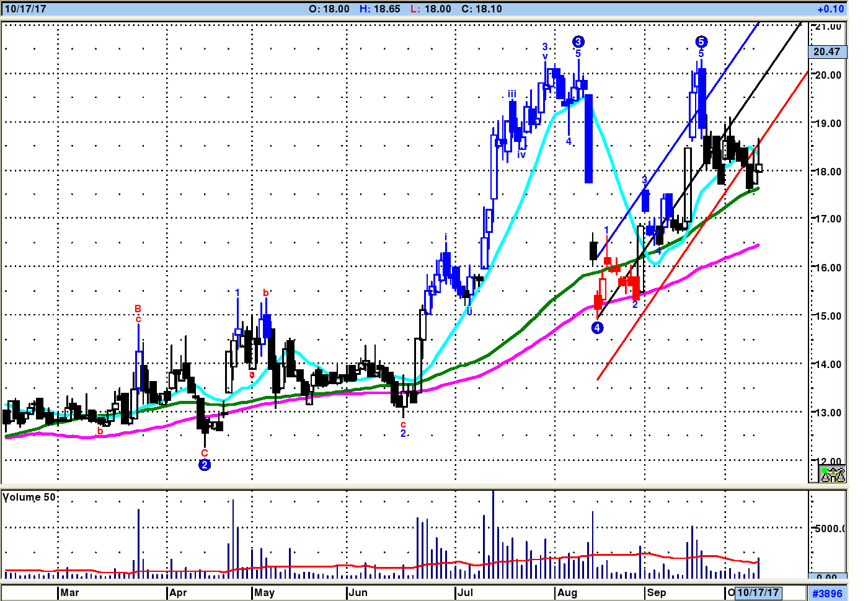Click the Aug label on time axis
This screenshot has width=868, height=601.
click(x=567, y=593)
